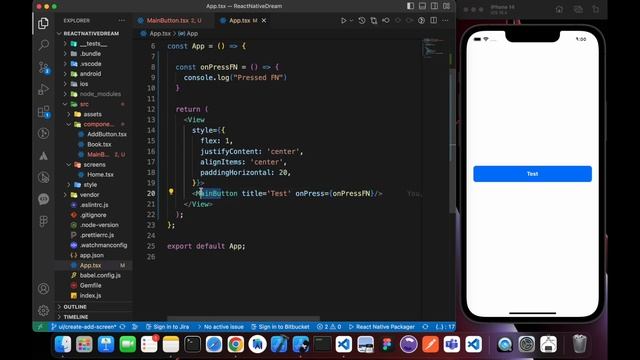The height and width of the screenshot is (360, 640).
Task: Click the compare changes icon in editor toolbar
Action: pos(373,20)
